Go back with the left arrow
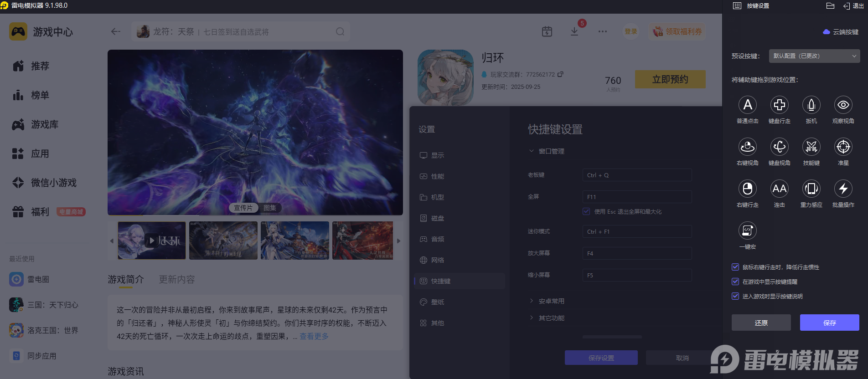The height and width of the screenshot is (379, 868). (x=116, y=31)
